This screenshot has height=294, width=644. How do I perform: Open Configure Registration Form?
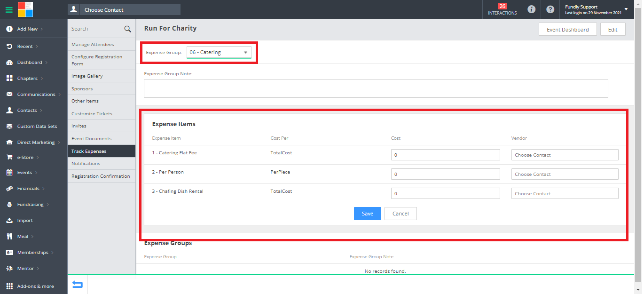pyautogui.click(x=102, y=60)
